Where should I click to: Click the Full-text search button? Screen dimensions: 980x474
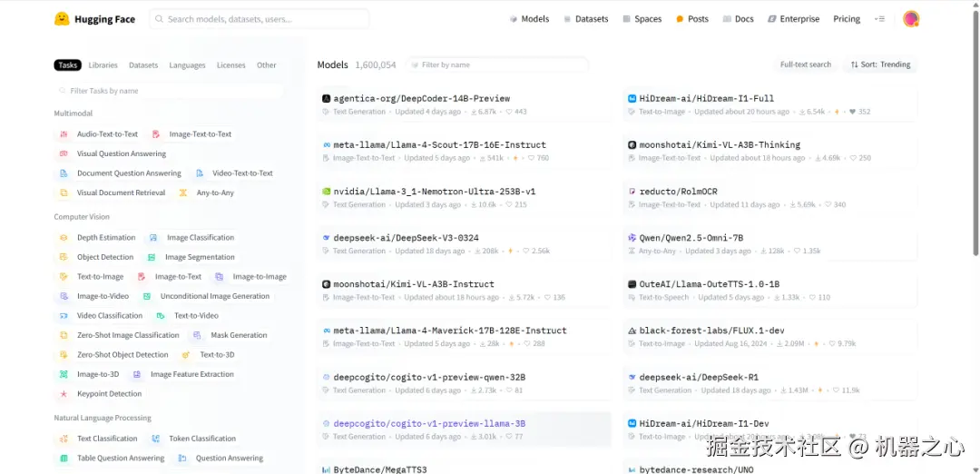pyautogui.click(x=805, y=64)
